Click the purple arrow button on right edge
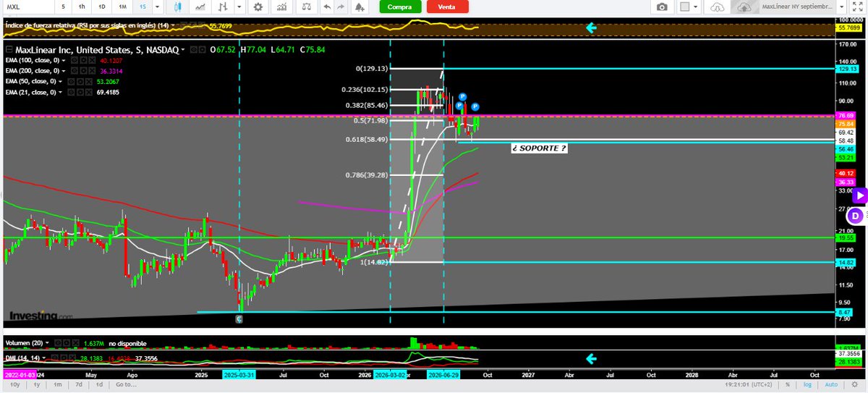868x393 pixels. 860,195
